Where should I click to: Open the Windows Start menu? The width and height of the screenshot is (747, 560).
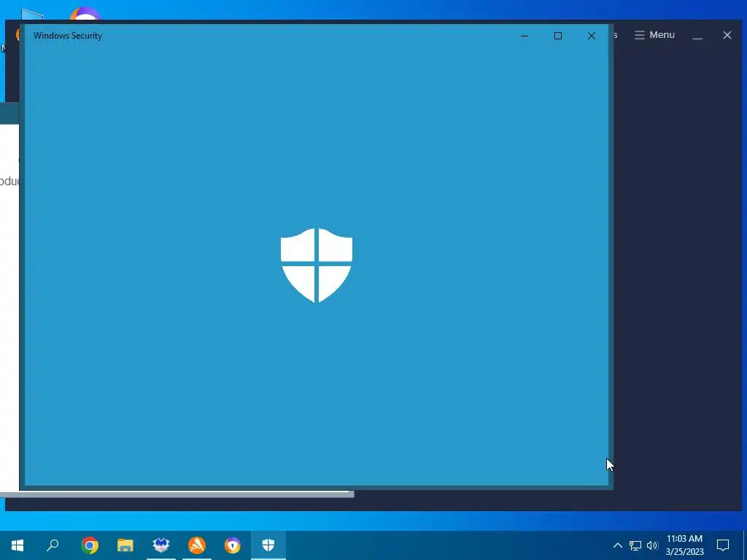tap(18, 545)
